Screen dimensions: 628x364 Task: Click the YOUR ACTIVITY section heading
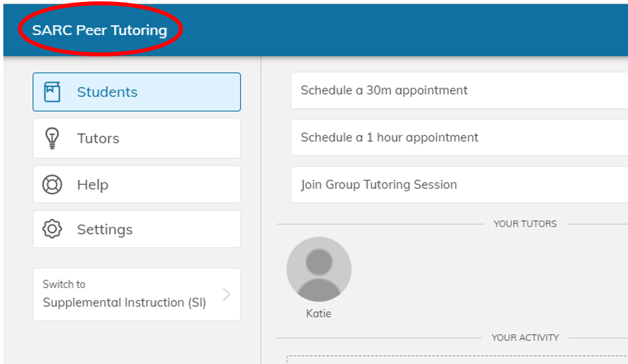525,337
